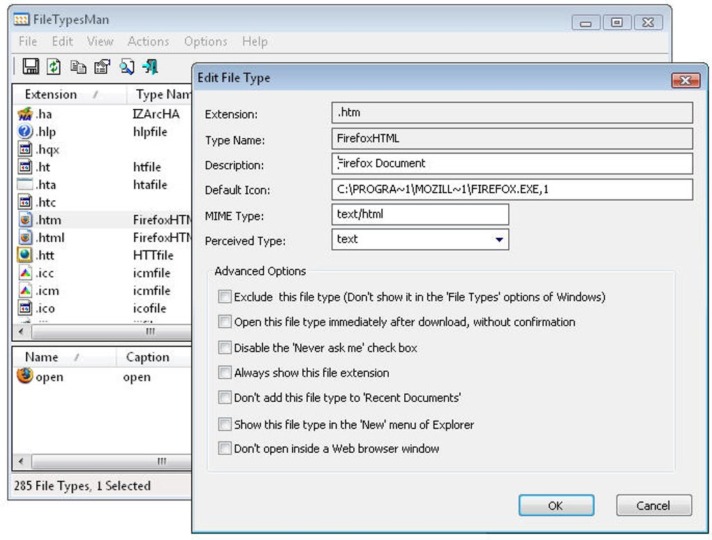Click Cancel in Edit File Type dialog
This screenshot has width=712, height=540.
pyautogui.click(x=653, y=505)
